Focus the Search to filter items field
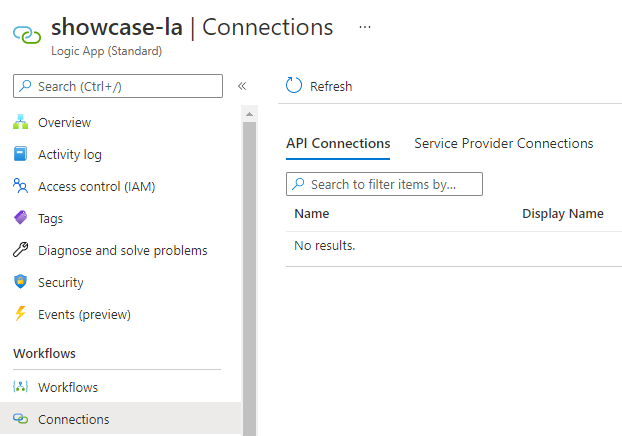Viewport: 622px width, 436px height. click(384, 184)
